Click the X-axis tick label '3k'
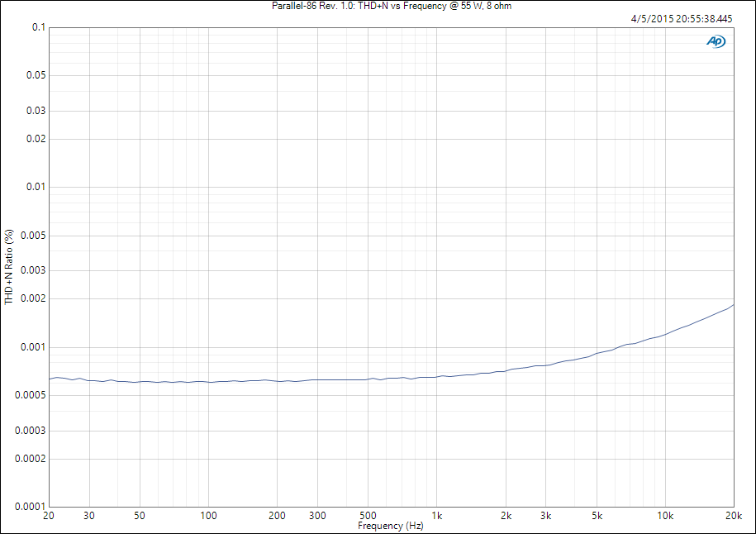The image size is (756, 534). click(x=546, y=516)
